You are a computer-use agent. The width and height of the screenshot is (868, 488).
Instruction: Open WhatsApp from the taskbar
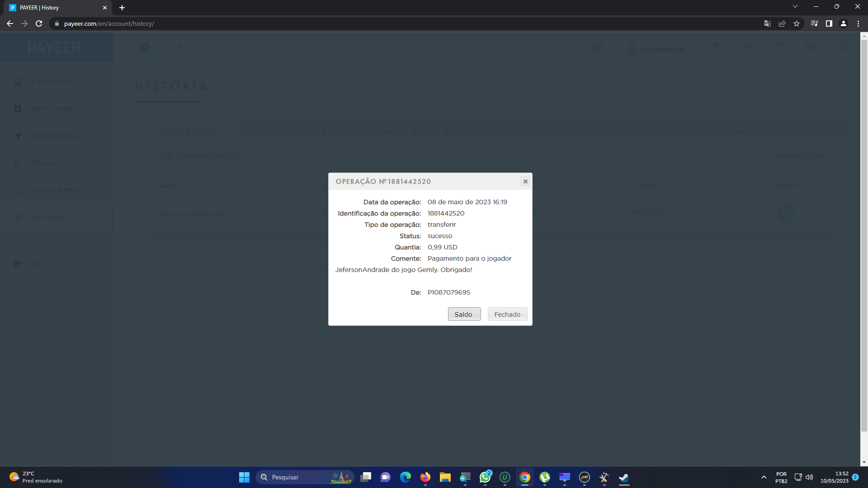tap(485, 477)
